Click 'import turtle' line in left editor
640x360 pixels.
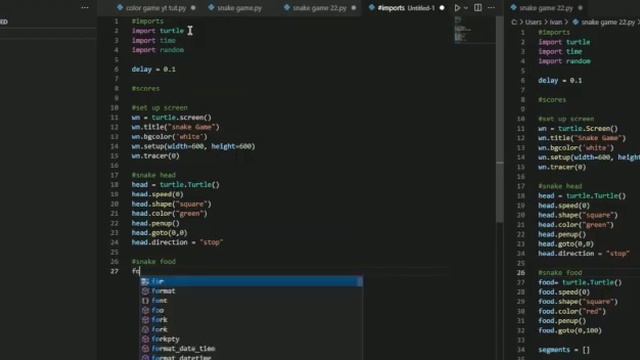[158, 31]
